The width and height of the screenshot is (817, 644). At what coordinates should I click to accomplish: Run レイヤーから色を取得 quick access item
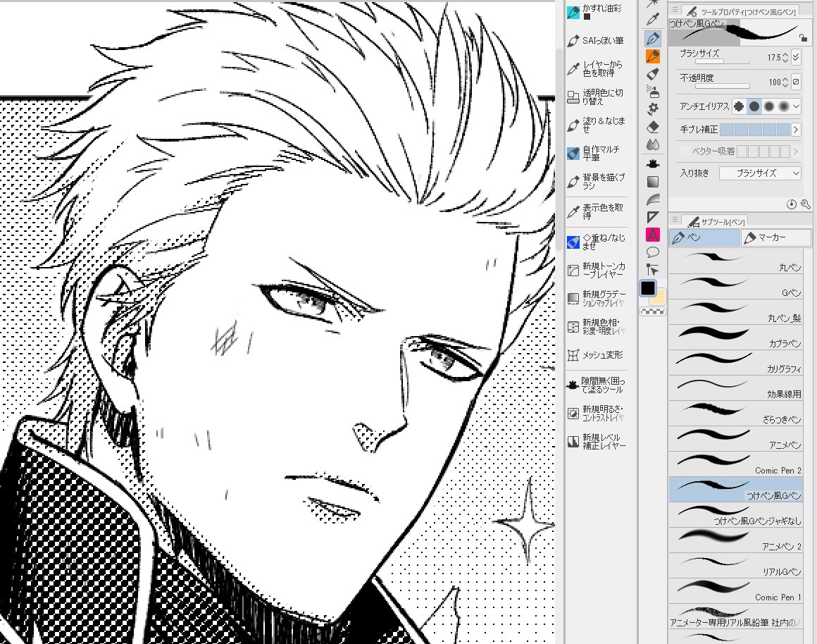tap(597, 68)
